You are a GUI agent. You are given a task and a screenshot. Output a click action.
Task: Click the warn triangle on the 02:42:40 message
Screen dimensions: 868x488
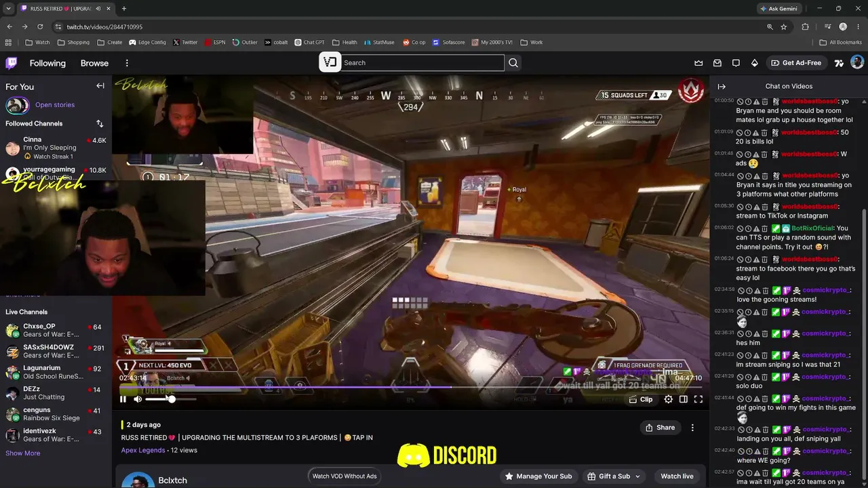tap(756, 451)
